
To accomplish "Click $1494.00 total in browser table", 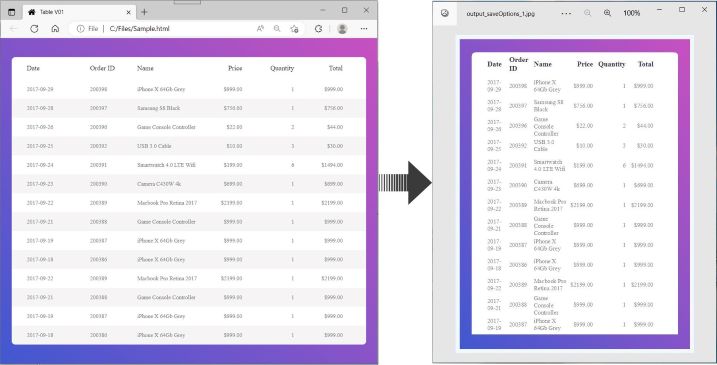I will coord(332,165).
